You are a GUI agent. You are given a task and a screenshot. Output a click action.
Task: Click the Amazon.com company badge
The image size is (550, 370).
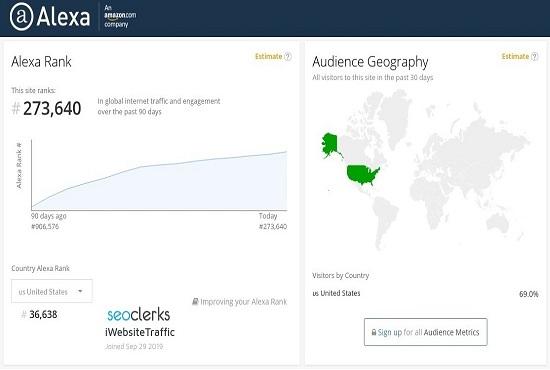coord(120,16)
